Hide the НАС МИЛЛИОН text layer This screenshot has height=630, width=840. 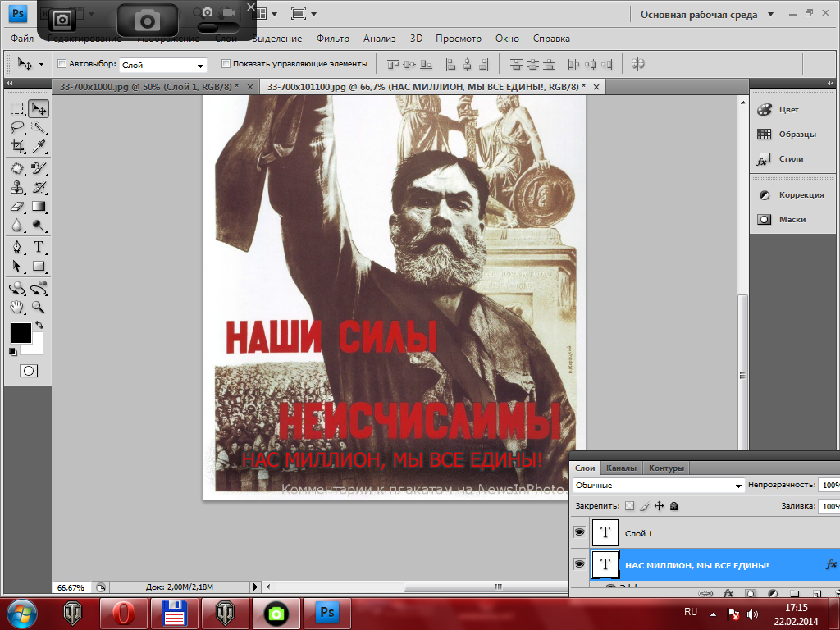(x=579, y=564)
